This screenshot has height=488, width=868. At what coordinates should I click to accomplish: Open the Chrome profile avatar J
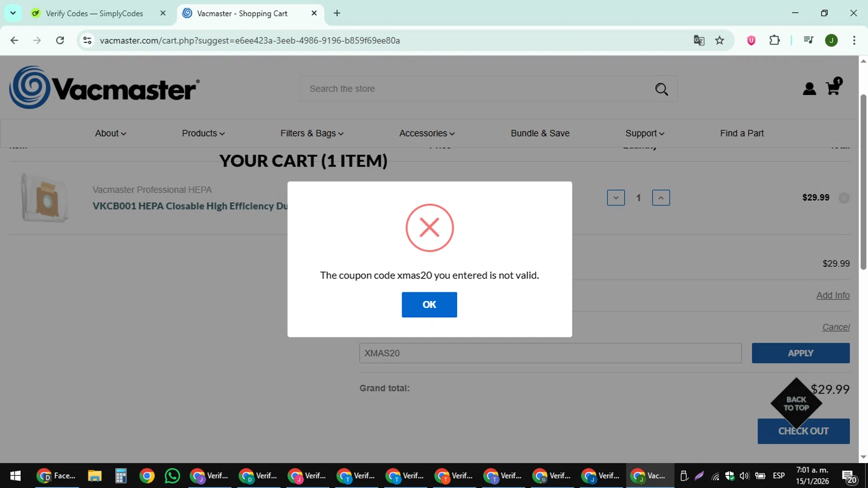(x=832, y=40)
